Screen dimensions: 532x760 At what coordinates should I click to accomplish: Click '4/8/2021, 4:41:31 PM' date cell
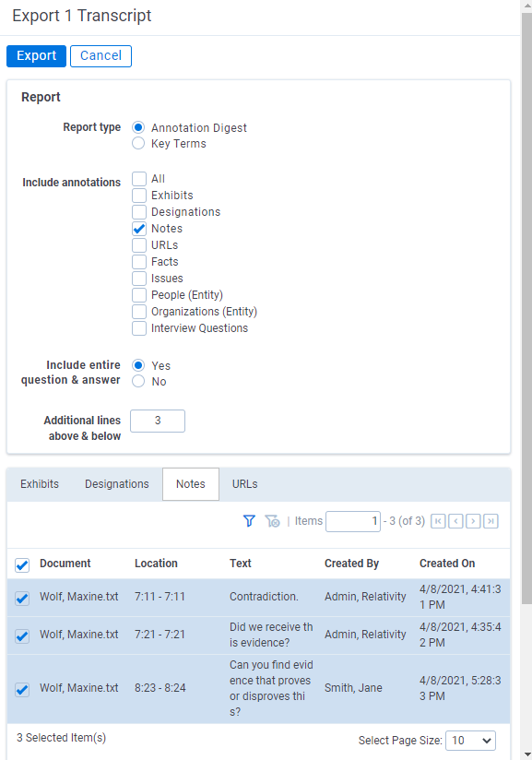click(460, 597)
